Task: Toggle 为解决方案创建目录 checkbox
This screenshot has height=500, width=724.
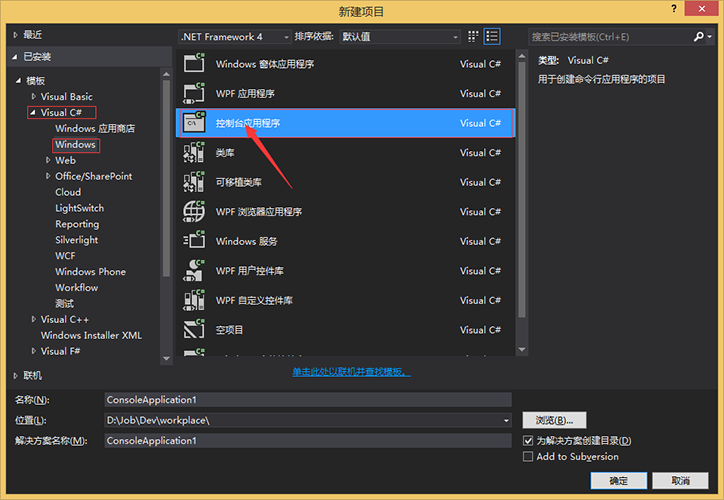Action: pyautogui.click(x=528, y=440)
